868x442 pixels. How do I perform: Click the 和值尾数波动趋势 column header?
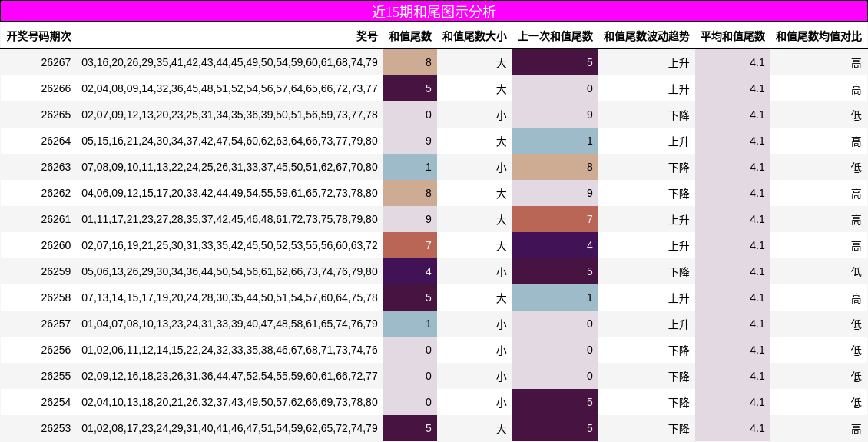click(x=646, y=36)
